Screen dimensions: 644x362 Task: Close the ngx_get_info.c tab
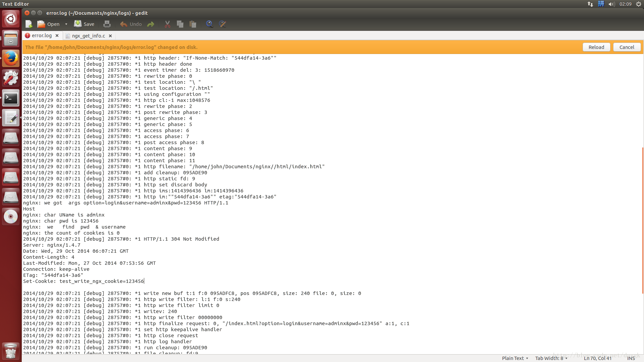(110, 36)
